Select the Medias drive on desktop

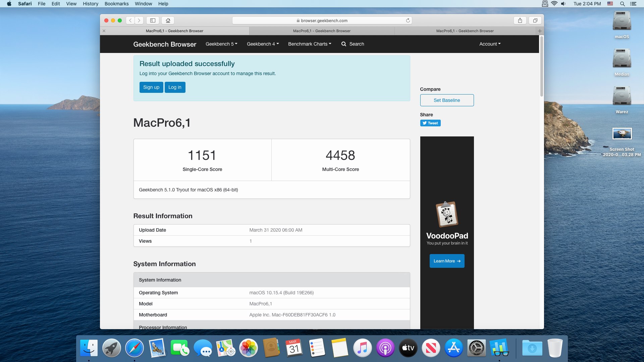pos(622,59)
